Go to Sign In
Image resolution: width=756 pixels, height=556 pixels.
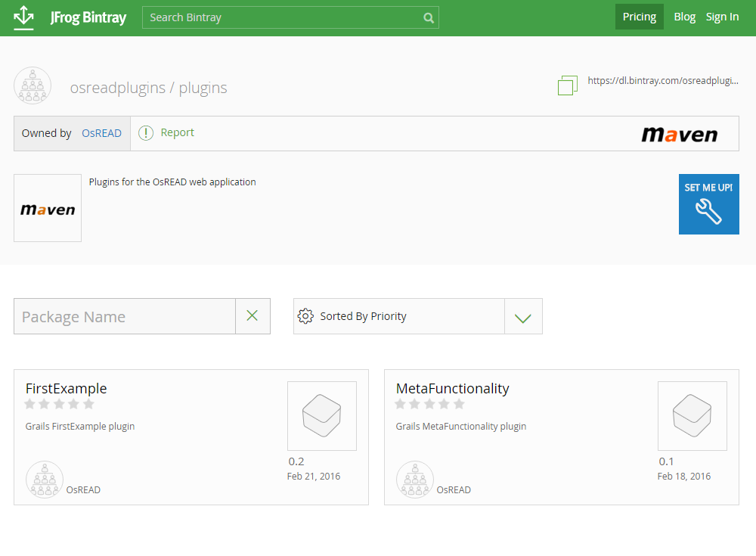(x=722, y=17)
